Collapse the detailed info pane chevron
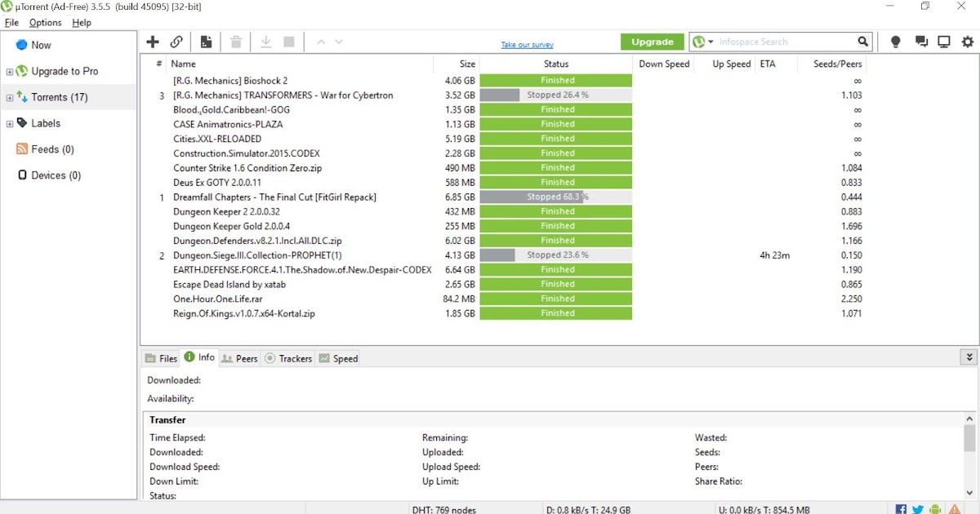Image resolution: width=980 pixels, height=514 pixels. [x=969, y=357]
